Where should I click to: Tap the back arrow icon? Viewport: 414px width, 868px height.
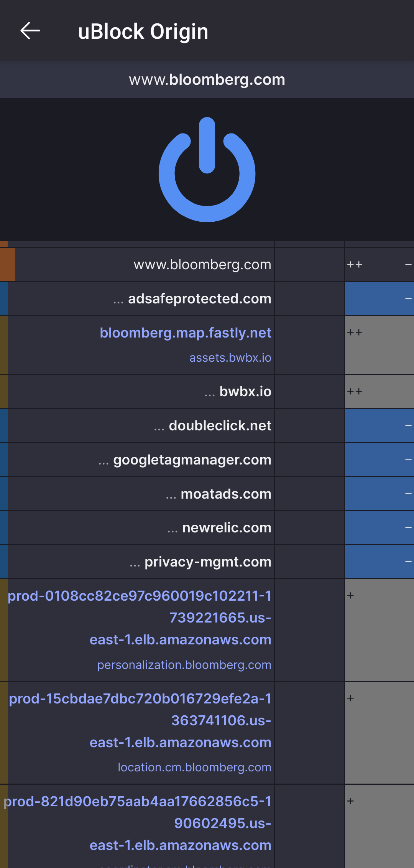click(30, 31)
